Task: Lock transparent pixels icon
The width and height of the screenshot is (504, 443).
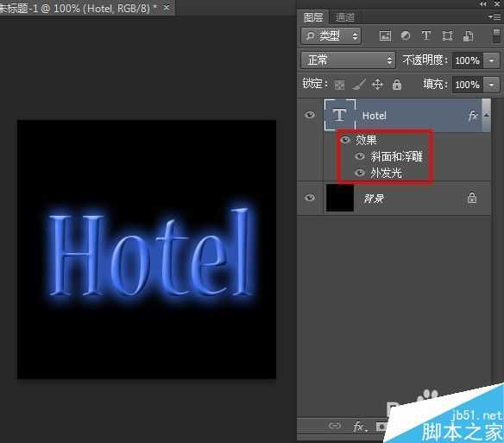Action: 339,85
